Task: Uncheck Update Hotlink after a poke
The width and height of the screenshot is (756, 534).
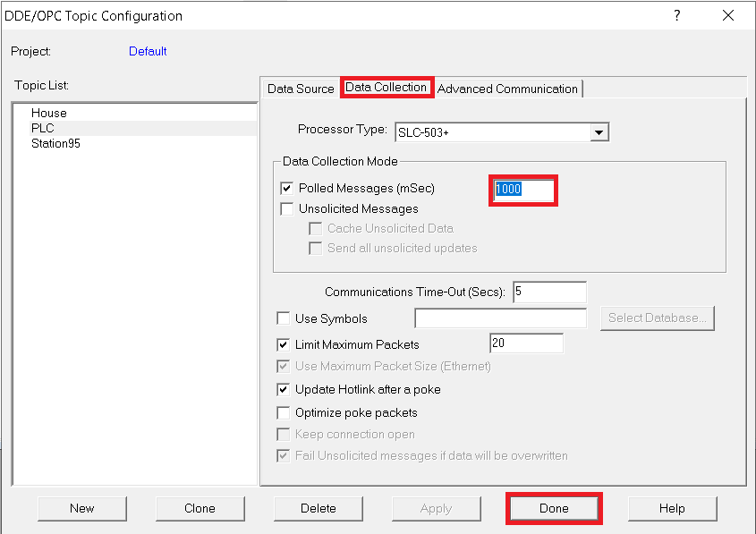Action: click(x=283, y=389)
